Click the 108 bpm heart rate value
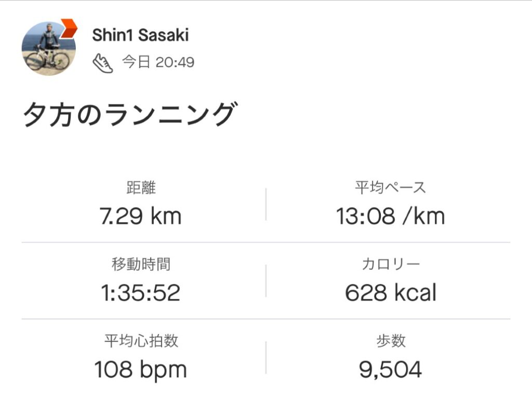This screenshot has height=396, width=532. coord(141,370)
